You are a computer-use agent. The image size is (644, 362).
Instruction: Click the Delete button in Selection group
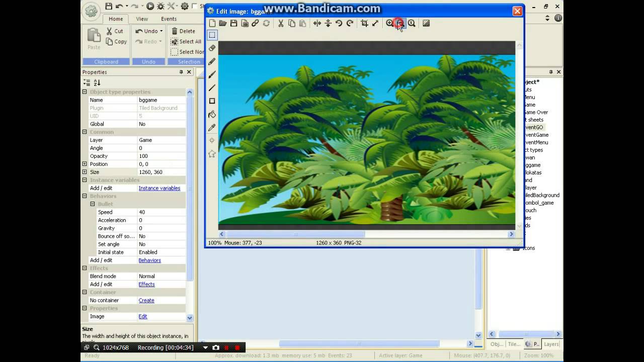click(x=183, y=31)
